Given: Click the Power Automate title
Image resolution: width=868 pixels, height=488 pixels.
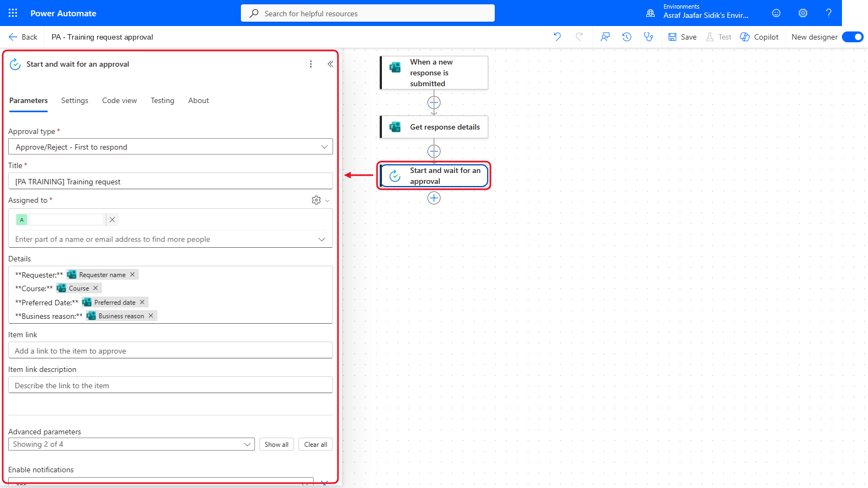Looking at the screenshot, I should pos(63,13).
